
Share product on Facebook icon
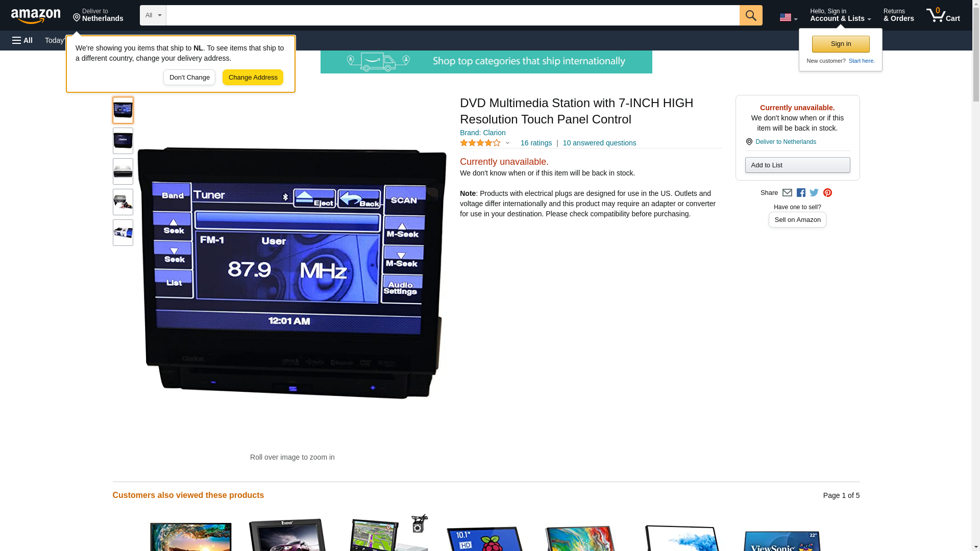[801, 193]
